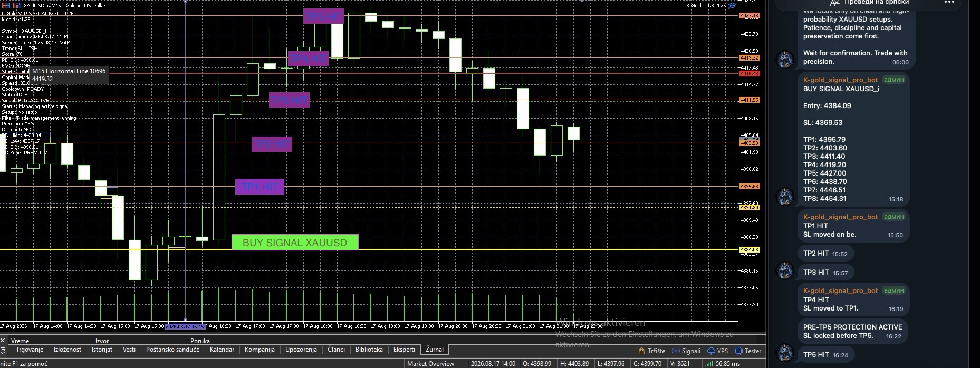Image resolution: width=980 pixels, height=368 pixels.
Task: Open the strategy Tester shortcut
Action: coord(747,351)
